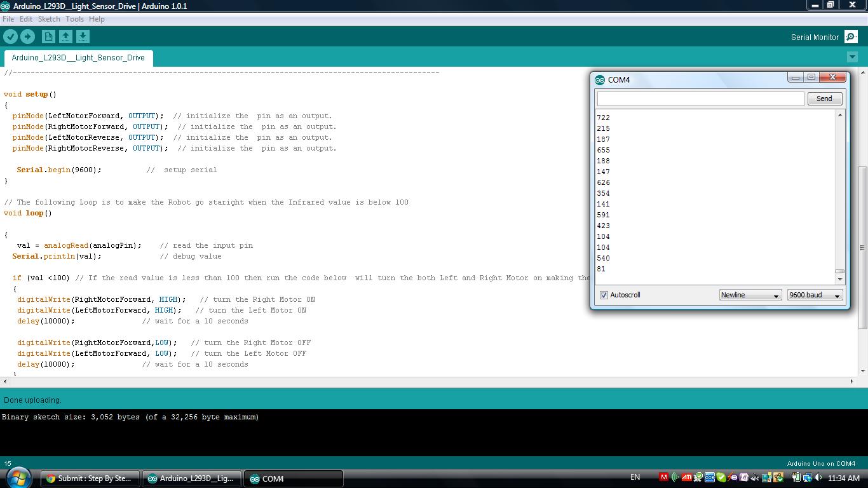This screenshot has width=868, height=488.
Task: Click the Open sketch icon
Action: (65, 37)
